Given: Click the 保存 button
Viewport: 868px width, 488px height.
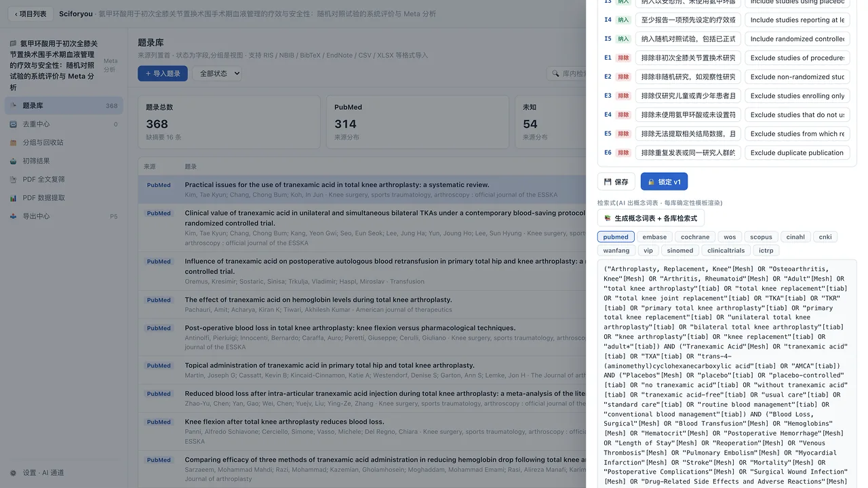Looking at the screenshot, I should click(616, 182).
